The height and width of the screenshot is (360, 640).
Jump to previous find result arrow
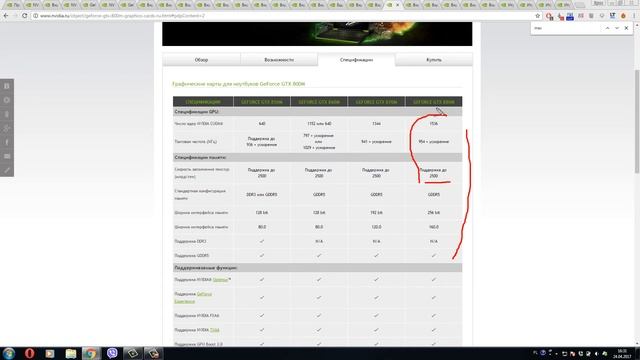coord(607,28)
